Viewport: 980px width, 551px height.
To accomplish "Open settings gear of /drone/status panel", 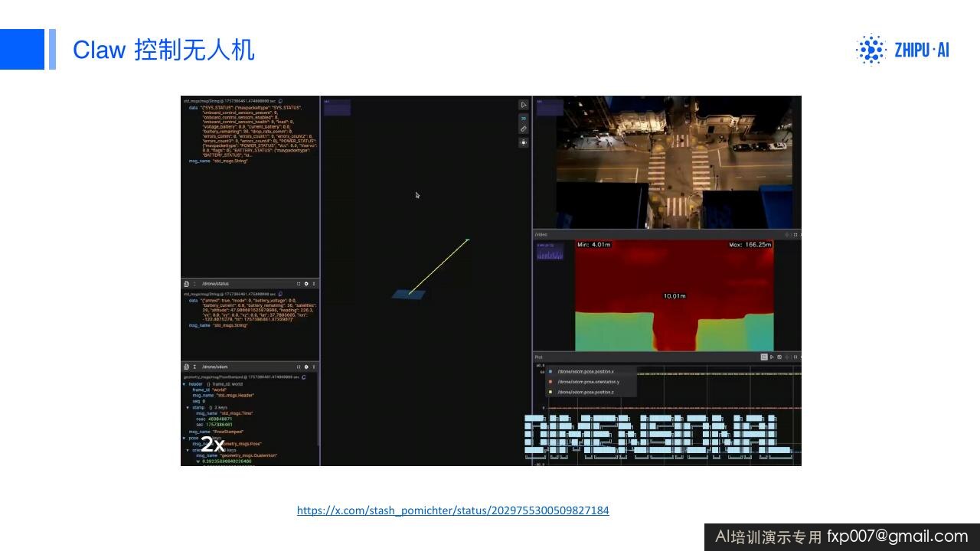I will [x=306, y=284].
